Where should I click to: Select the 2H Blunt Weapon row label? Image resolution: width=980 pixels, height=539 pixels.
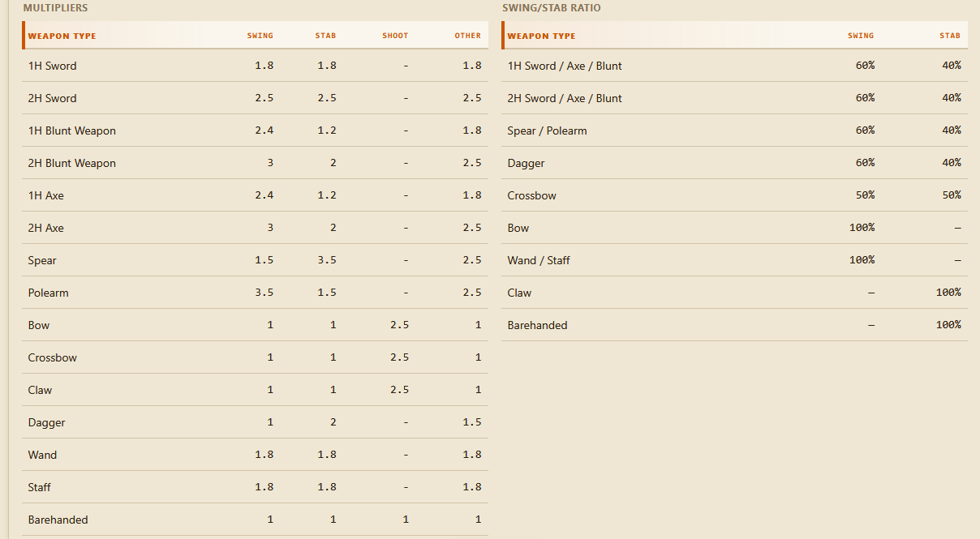(x=71, y=163)
